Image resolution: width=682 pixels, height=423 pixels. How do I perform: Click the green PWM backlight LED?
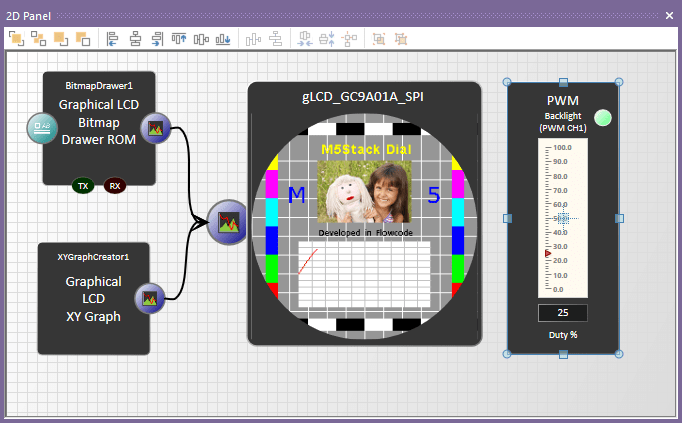(603, 118)
